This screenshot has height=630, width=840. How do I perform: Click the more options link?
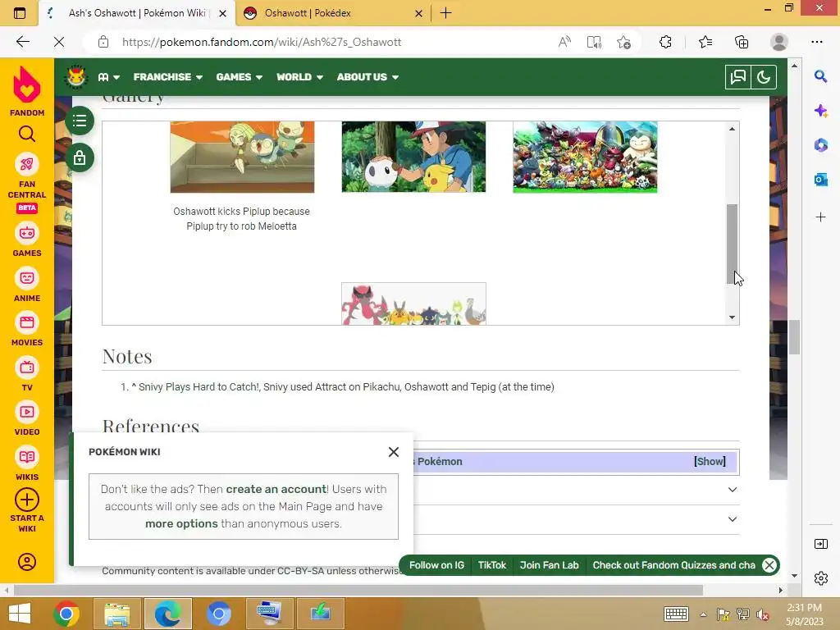(181, 523)
